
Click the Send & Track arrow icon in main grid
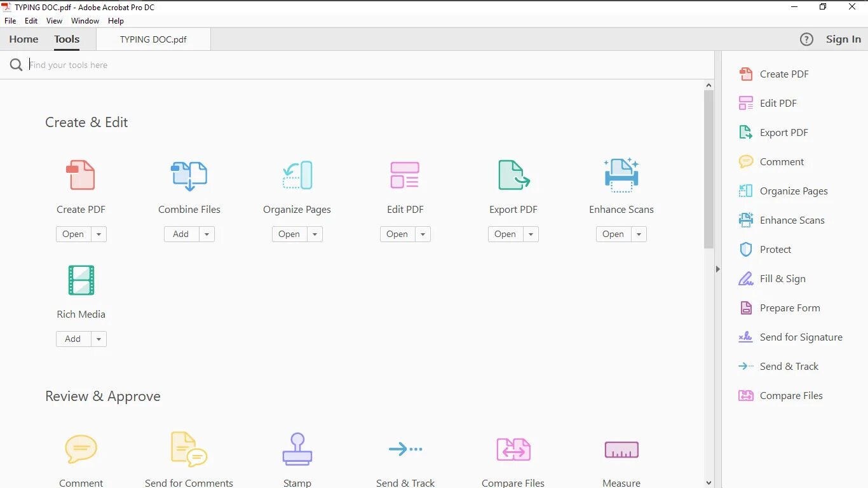click(x=405, y=449)
